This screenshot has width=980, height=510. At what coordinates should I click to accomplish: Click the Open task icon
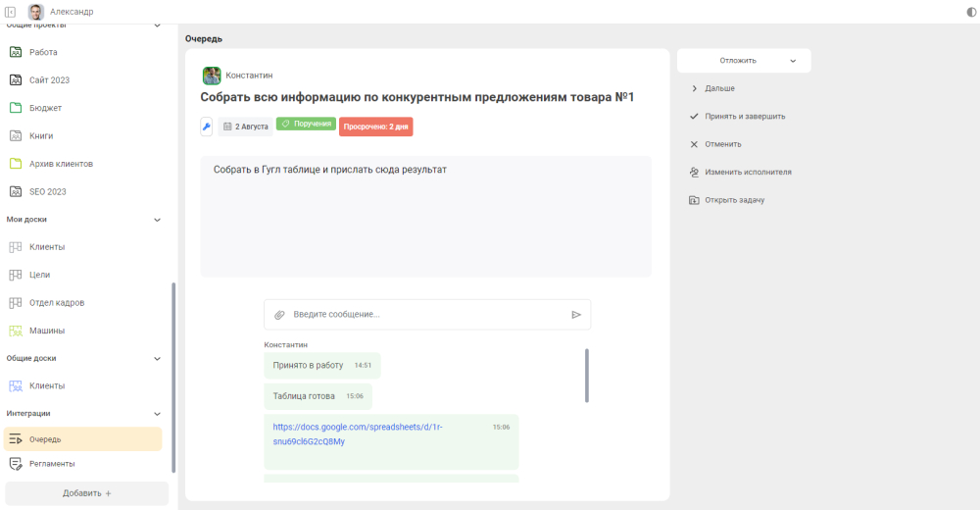point(694,200)
